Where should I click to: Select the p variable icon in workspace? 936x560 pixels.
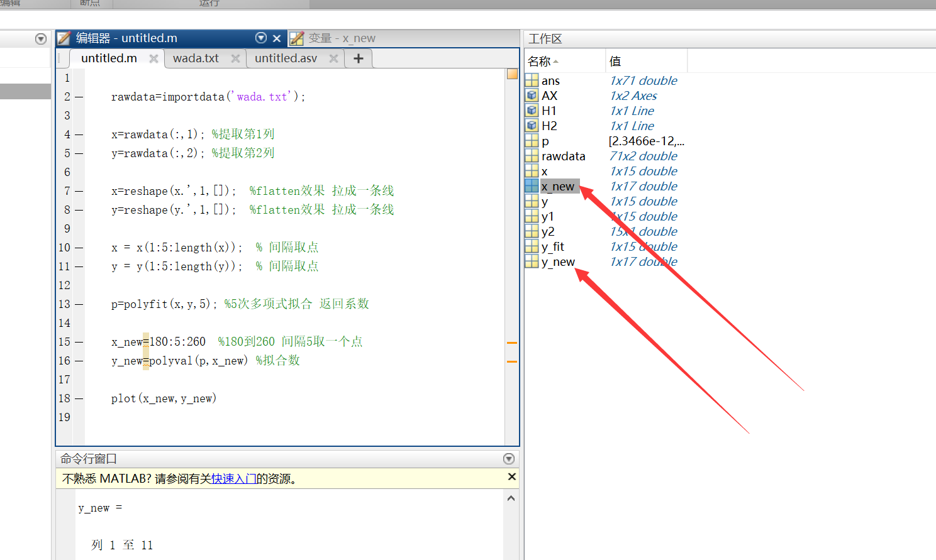click(x=532, y=141)
